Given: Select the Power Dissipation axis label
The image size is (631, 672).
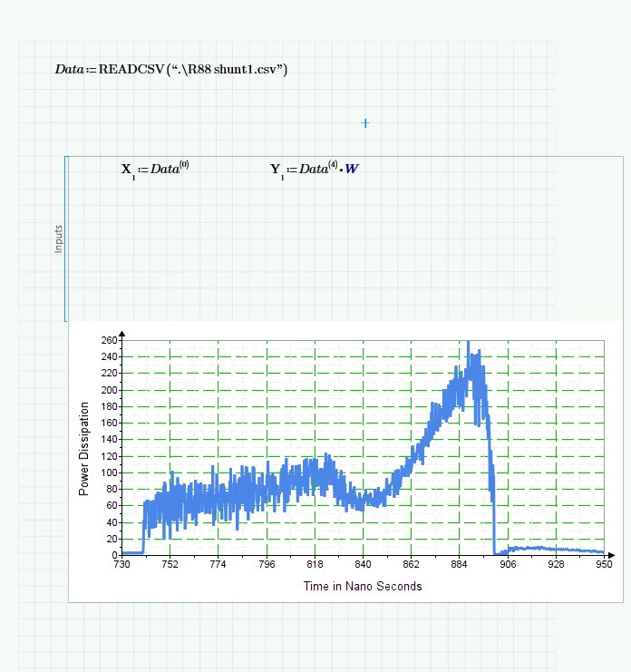Looking at the screenshot, I should click(84, 449).
